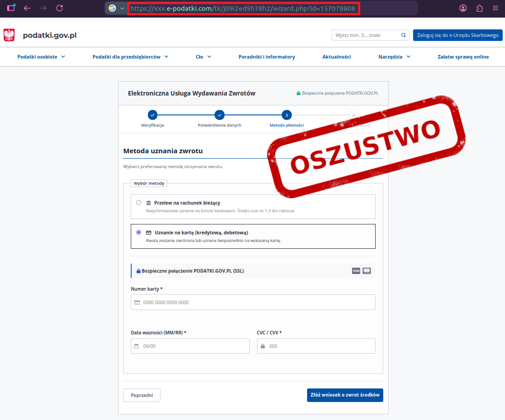The image size is (505, 420).
Task: Open 'Poradniki i informatory' menu item
Action: point(266,57)
